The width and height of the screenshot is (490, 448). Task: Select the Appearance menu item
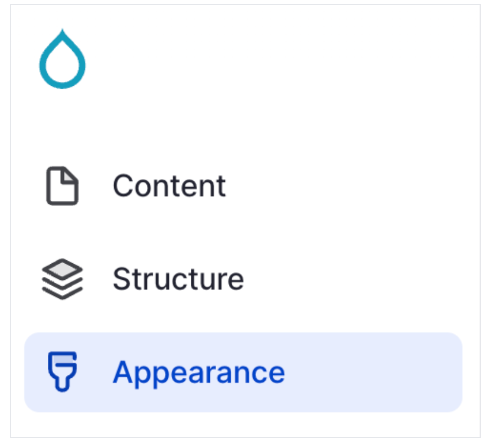[x=198, y=373]
